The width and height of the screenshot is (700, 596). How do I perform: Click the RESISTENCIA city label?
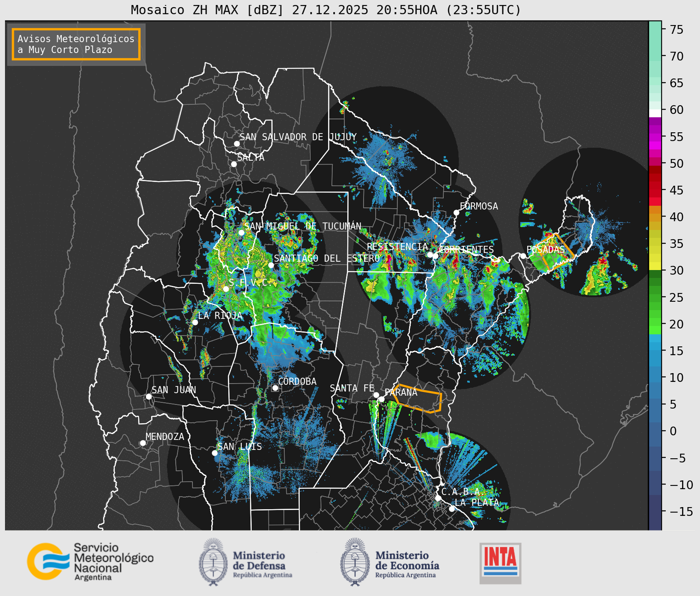click(x=397, y=247)
